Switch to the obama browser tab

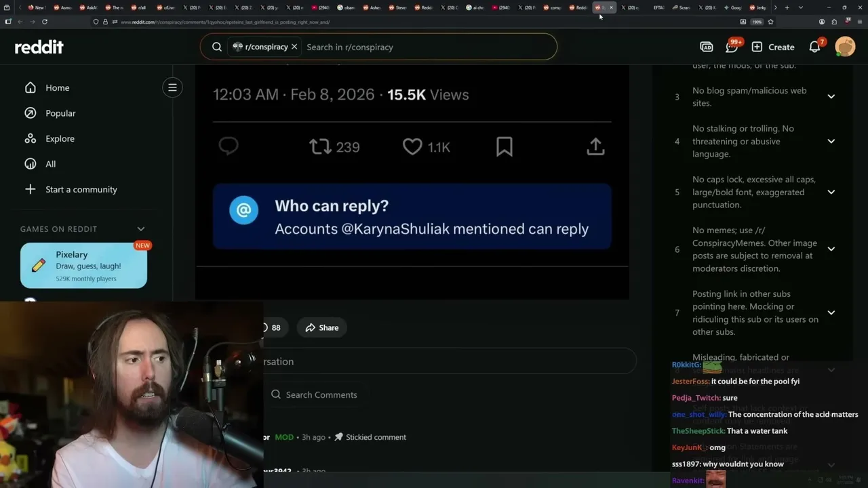pos(345,7)
